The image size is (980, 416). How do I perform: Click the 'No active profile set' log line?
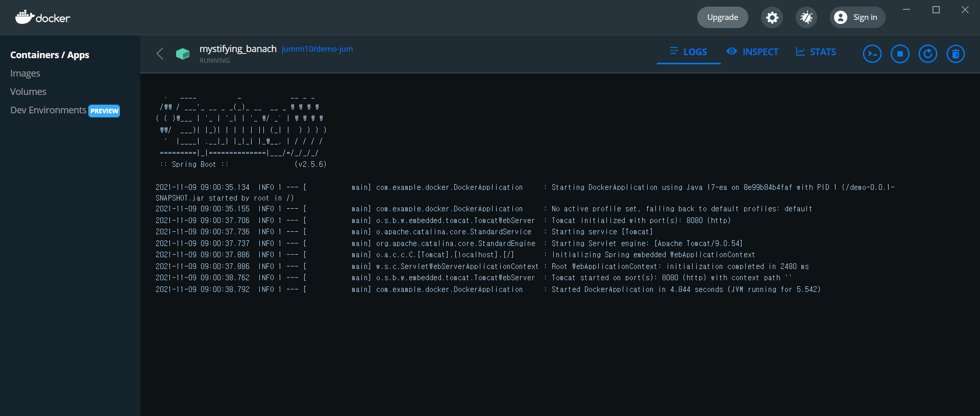point(484,209)
